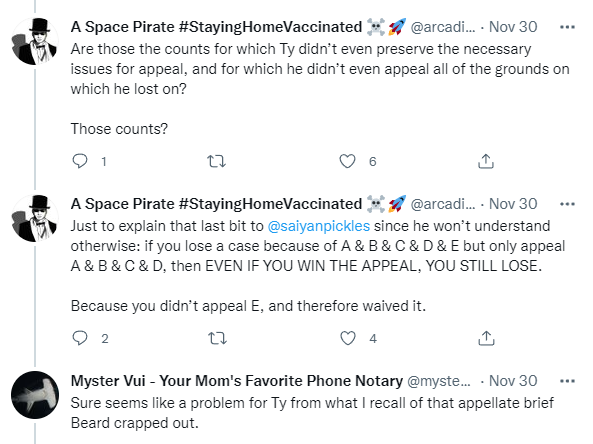593x444 pixels.
Task: Open first A Space Pirate display name
Action: (216, 27)
